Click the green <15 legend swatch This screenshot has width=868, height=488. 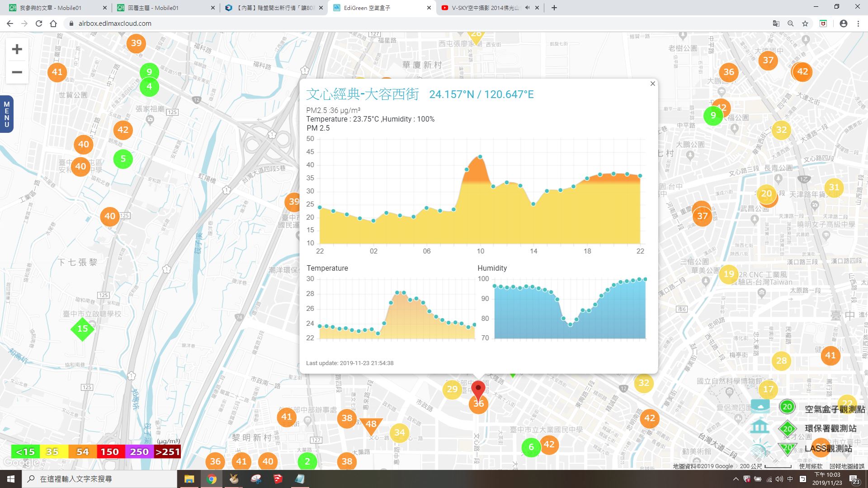click(x=25, y=451)
